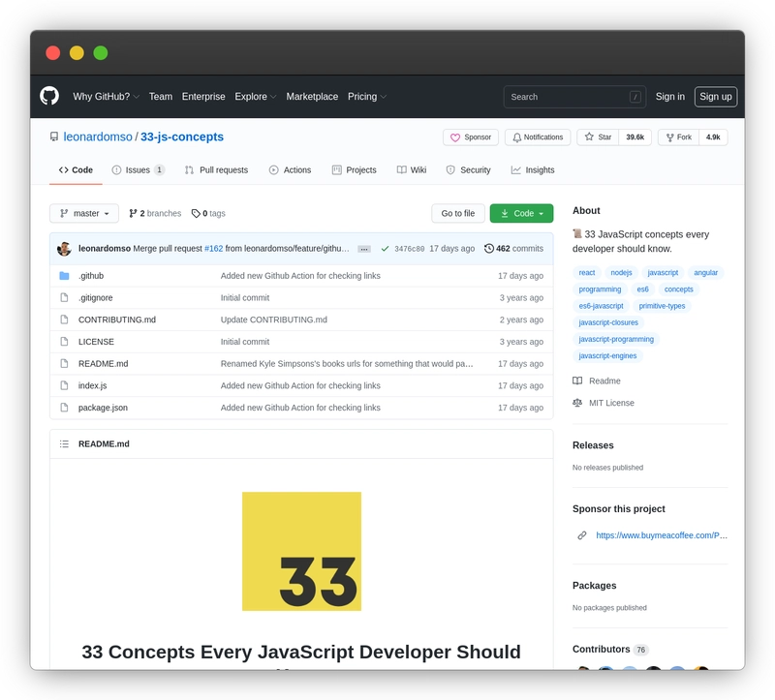Switch to the Projects tab
The height and width of the screenshot is (700, 775).
(x=354, y=170)
